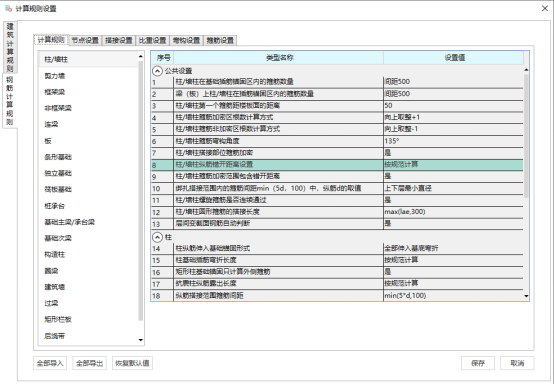Pick 独立基础 in the component list
This screenshot has width=554, height=385.
[x=88, y=173]
